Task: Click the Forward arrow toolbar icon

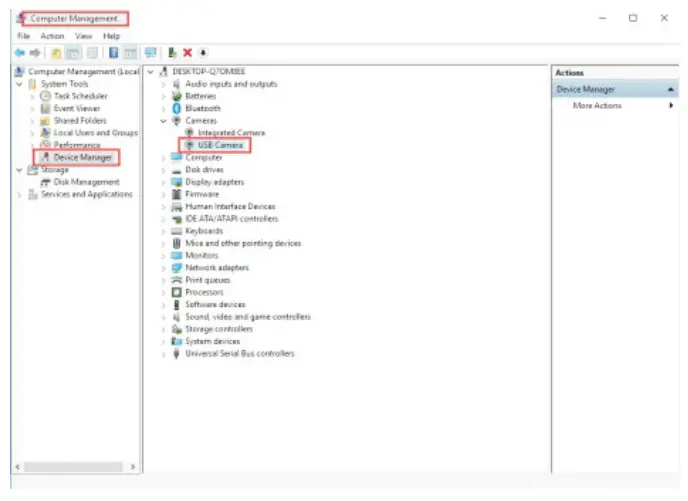Action: pyautogui.click(x=35, y=53)
